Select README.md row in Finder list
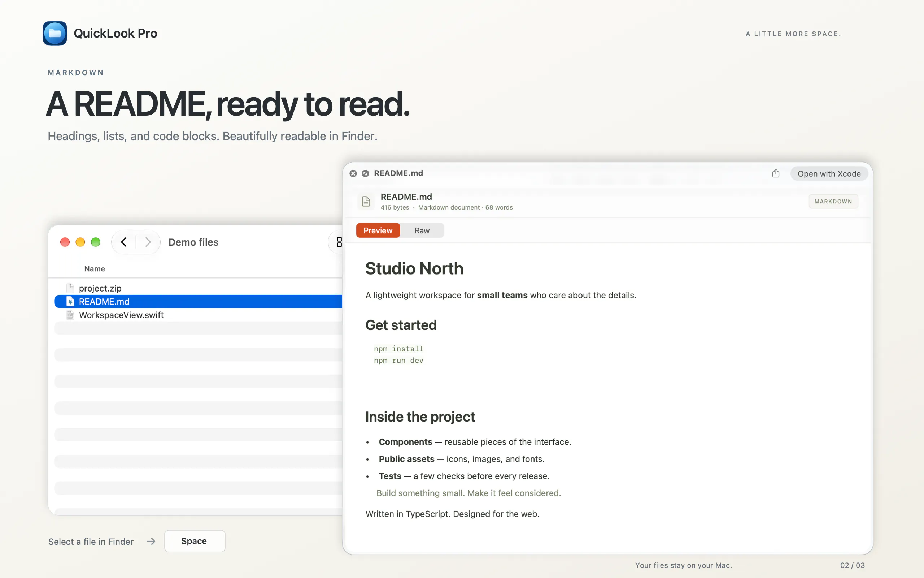Screen dimensions: 924x578 198,301
